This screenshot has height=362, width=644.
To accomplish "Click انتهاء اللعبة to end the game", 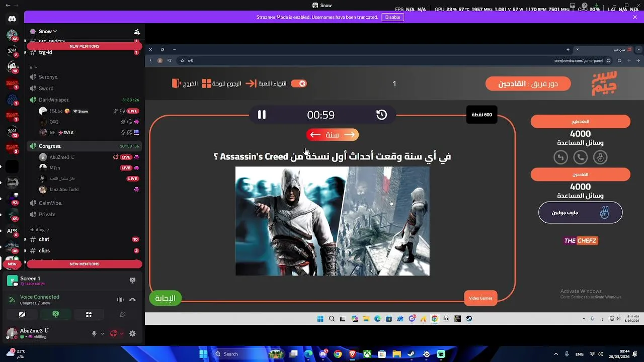I will pos(266,83).
